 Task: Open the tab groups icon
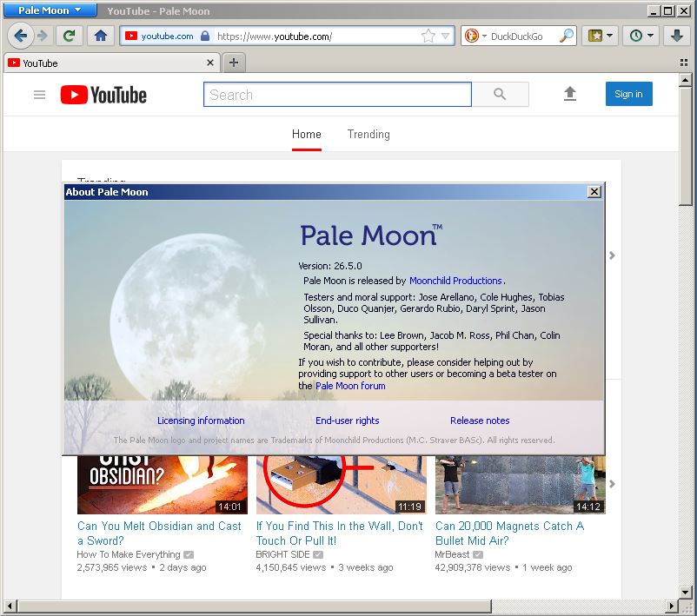[x=683, y=62]
